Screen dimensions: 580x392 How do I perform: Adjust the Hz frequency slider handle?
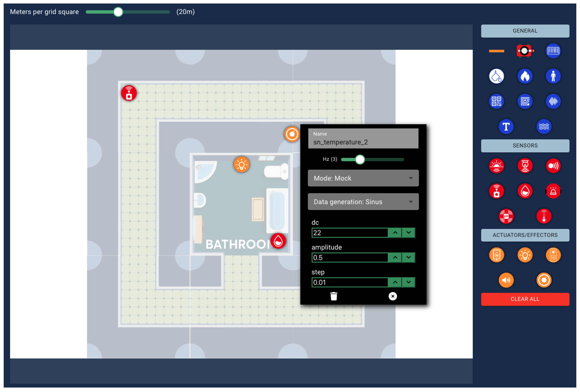(x=360, y=159)
